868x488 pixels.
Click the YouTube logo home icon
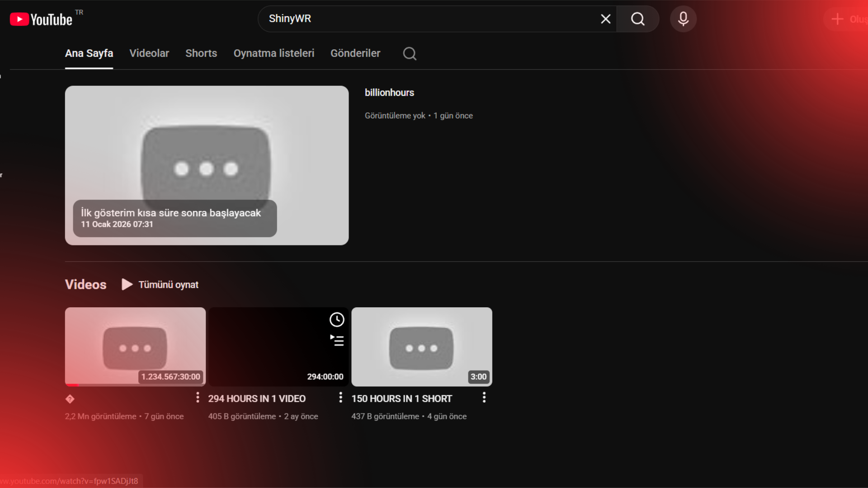(41, 19)
